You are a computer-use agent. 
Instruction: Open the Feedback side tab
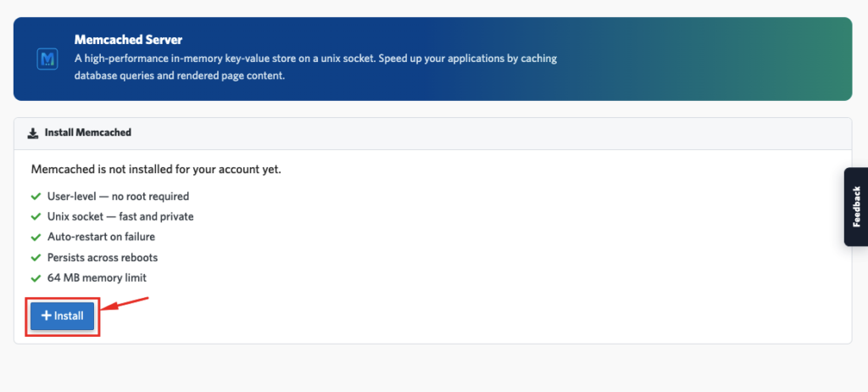pyautogui.click(x=856, y=207)
